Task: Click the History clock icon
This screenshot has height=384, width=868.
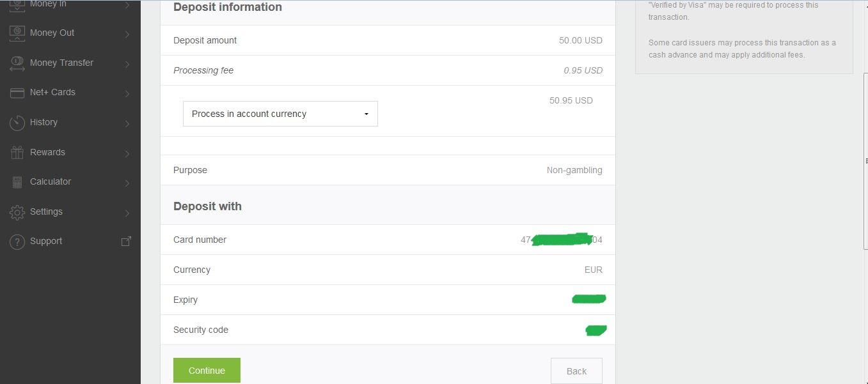Action: point(17,123)
